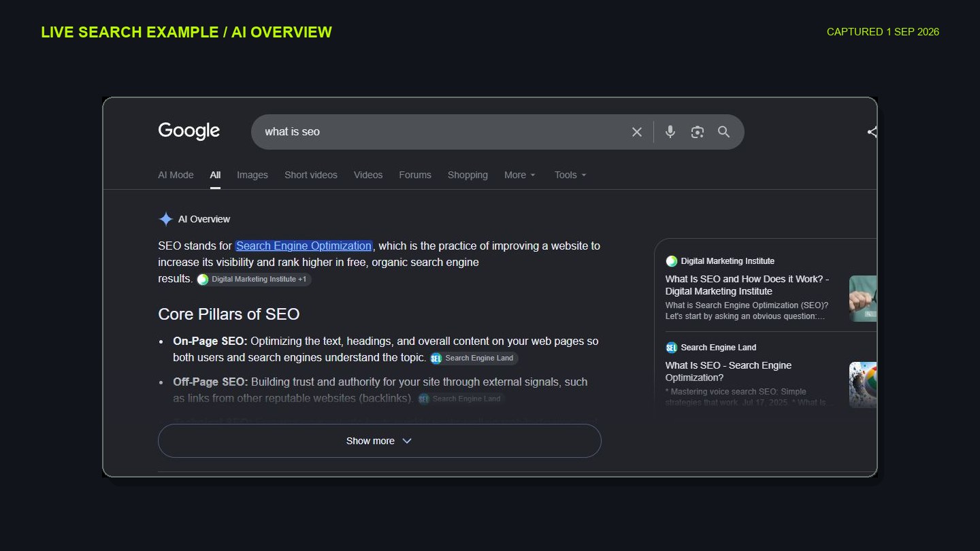Image resolution: width=980 pixels, height=551 pixels.
Task: Click Digital Marketing Institute favicon in source card
Action: point(671,261)
